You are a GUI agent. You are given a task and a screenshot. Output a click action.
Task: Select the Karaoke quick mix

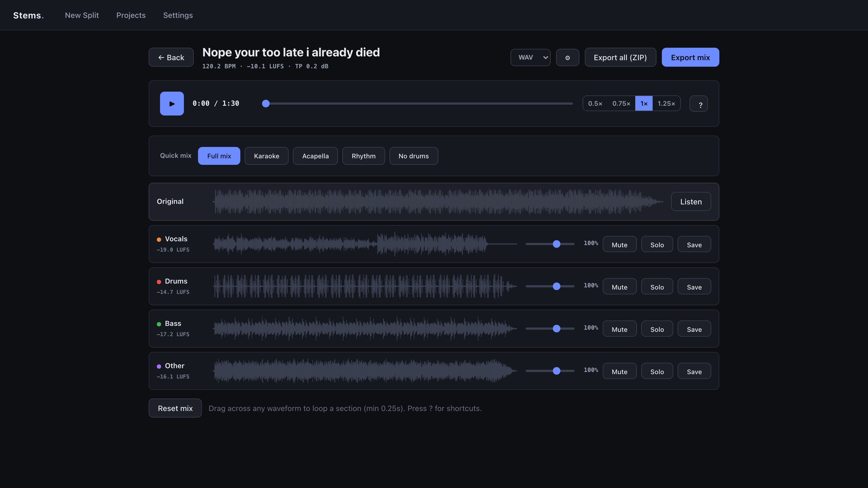tap(267, 156)
